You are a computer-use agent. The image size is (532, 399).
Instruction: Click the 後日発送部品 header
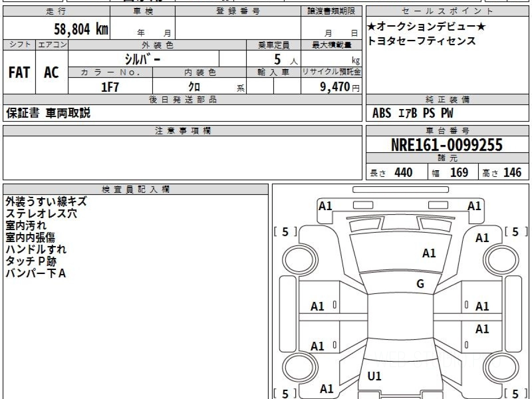coord(183,100)
